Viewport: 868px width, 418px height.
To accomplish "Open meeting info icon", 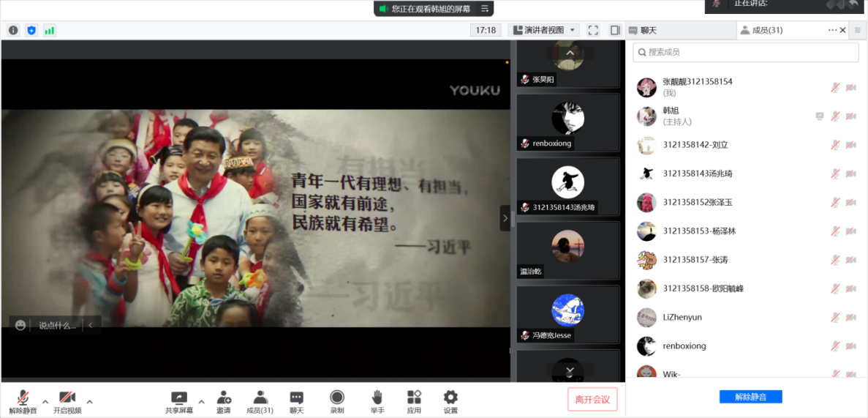I will tap(13, 31).
